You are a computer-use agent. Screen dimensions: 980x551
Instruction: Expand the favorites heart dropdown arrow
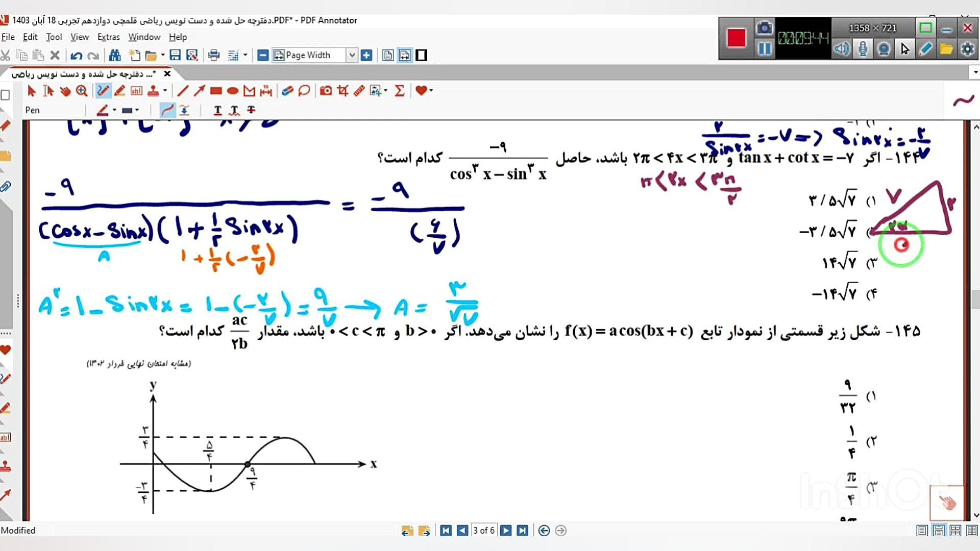431,91
